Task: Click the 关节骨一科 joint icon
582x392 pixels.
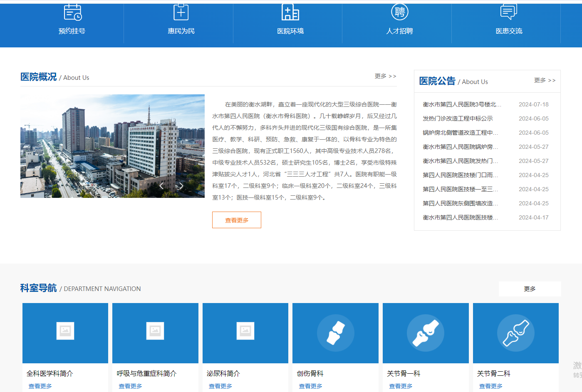Action: [x=426, y=333]
